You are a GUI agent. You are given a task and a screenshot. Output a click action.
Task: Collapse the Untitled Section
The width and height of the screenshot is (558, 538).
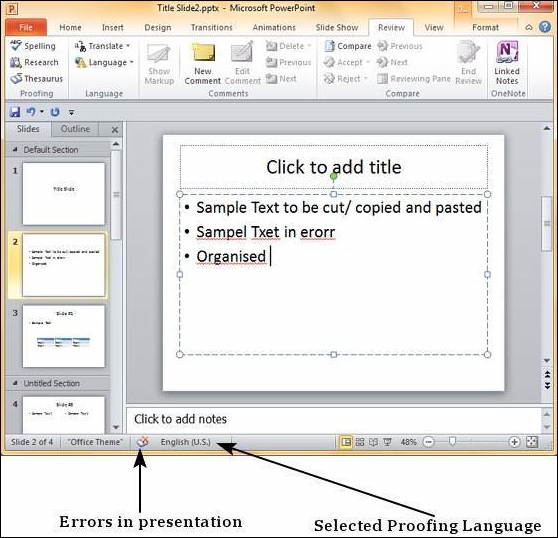click(15, 383)
